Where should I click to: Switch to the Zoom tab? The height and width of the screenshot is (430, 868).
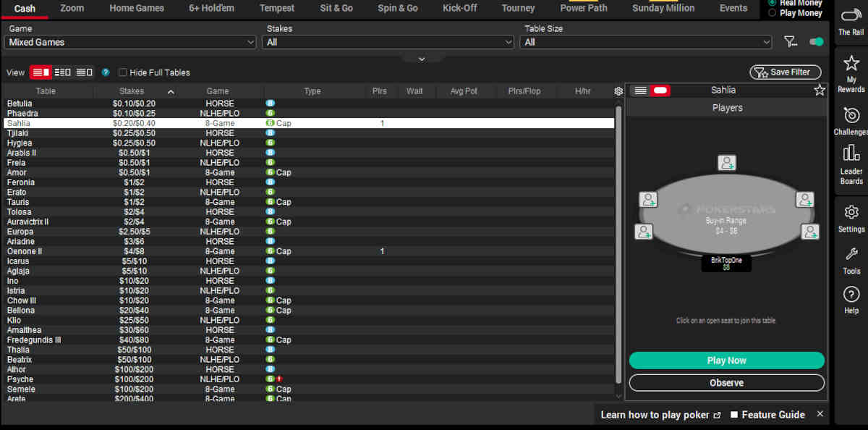pyautogui.click(x=72, y=8)
